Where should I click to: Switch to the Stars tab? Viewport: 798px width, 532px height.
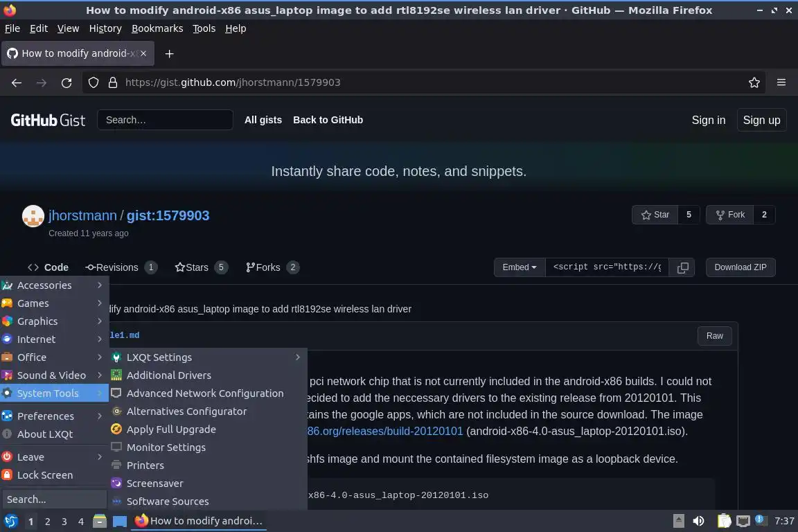pos(201,267)
